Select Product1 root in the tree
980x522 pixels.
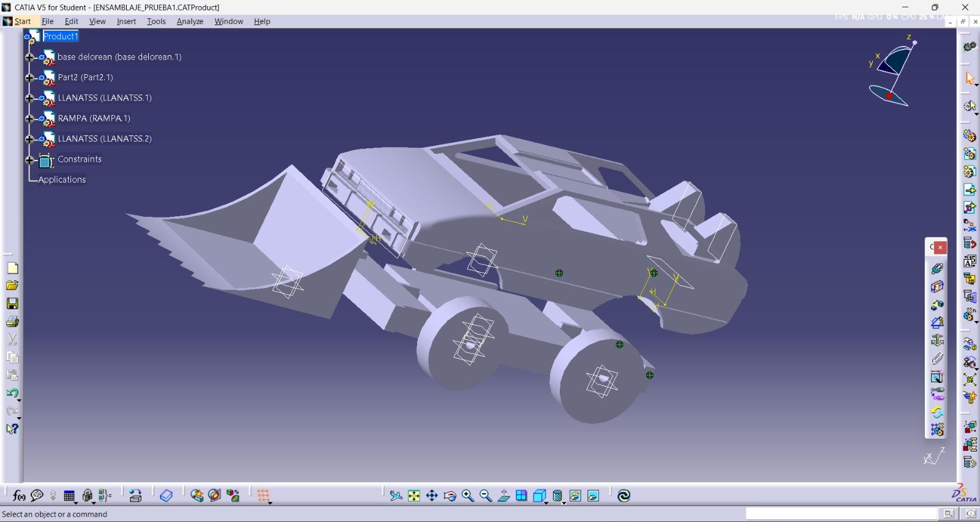[x=61, y=36]
